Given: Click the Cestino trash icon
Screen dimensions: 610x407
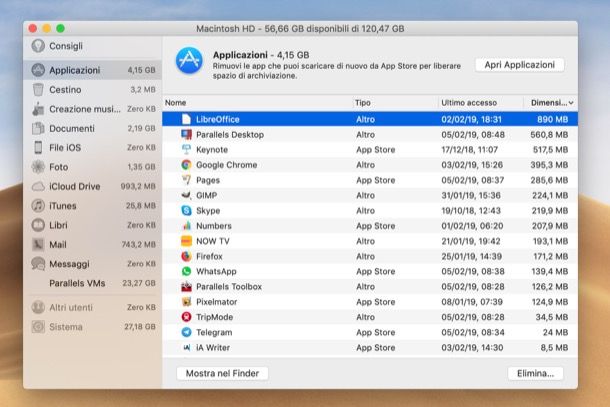Looking at the screenshot, I should click(x=38, y=89).
